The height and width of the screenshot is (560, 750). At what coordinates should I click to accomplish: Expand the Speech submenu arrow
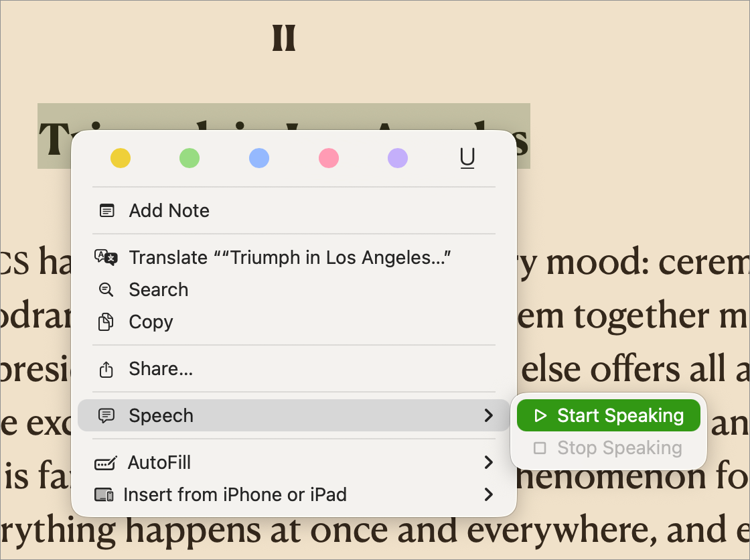488,416
